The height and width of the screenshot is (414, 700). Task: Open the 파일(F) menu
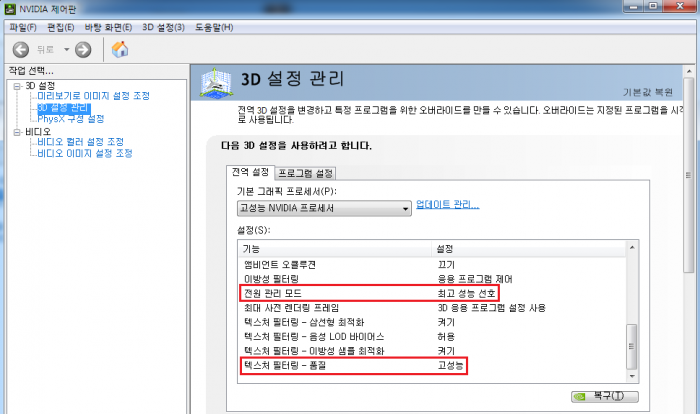point(23,28)
